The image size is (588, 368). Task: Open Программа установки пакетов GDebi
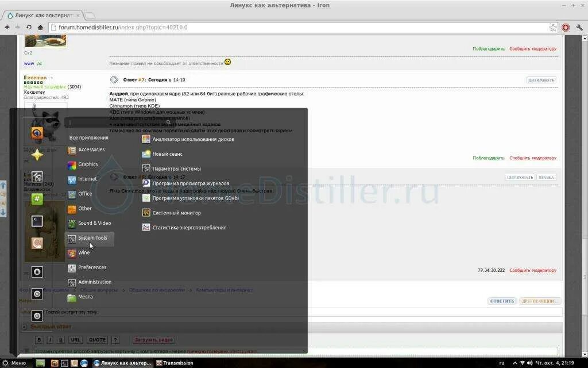(x=190, y=198)
